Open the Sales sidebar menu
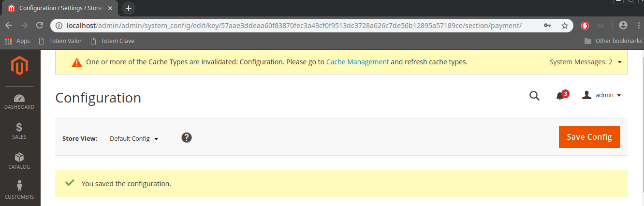 [19, 131]
